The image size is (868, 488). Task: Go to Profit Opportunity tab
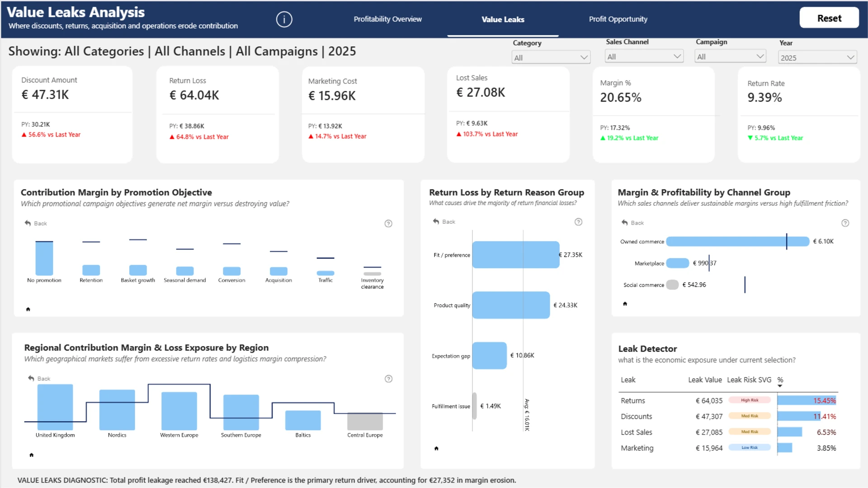[x=618, y=19]
